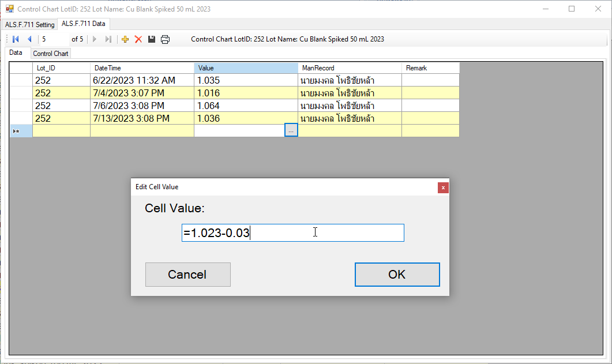
Task: Cancel the Edit Cell Value dialog
Action: point(187,275)
